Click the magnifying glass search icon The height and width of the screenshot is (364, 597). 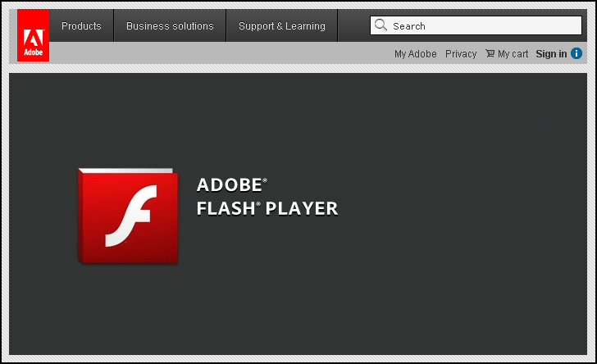click(x=381, y=25)
